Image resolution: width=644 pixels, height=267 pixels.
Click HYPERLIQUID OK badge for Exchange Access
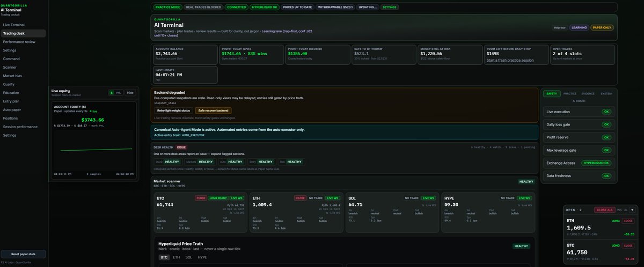point(597,163)
